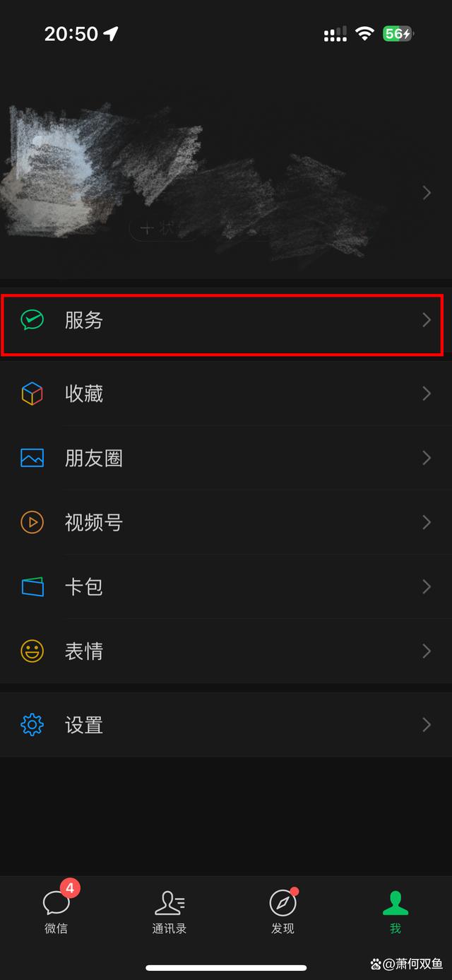Open the profile details chevron arrow
The height and width of the screenshot is (980, 452).
coord(427,192)
